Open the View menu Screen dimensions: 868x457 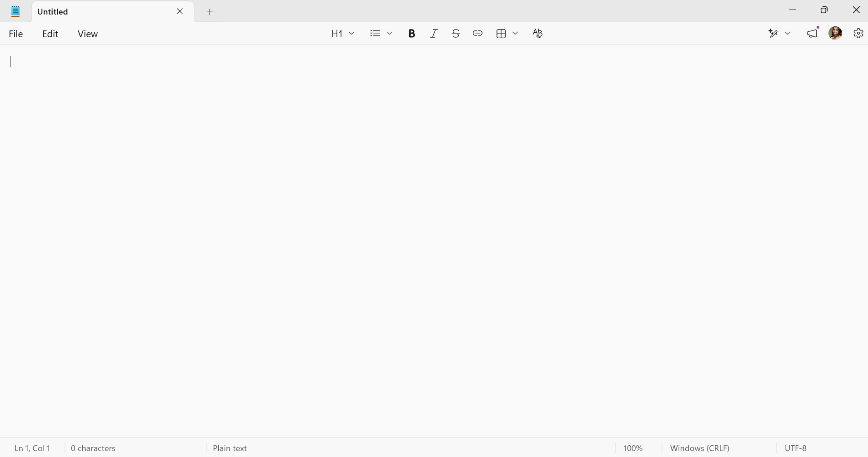click(x=88, y=34)
